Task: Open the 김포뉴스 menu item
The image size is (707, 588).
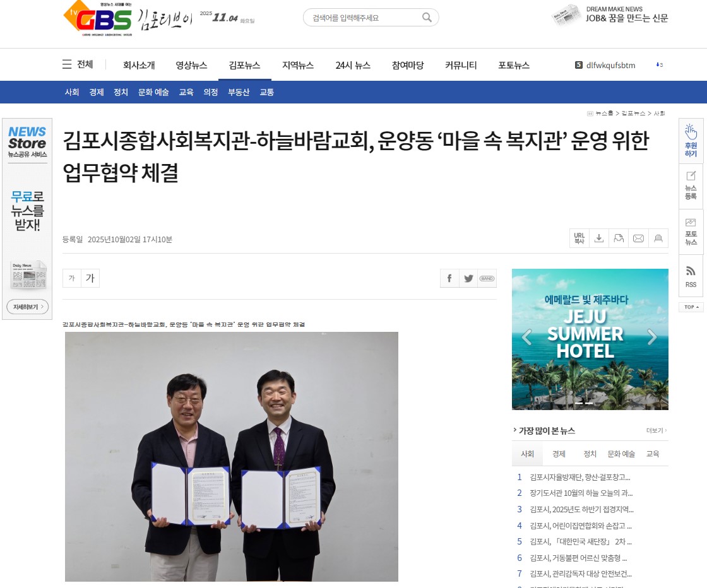Action: click(x=244, y=66)
